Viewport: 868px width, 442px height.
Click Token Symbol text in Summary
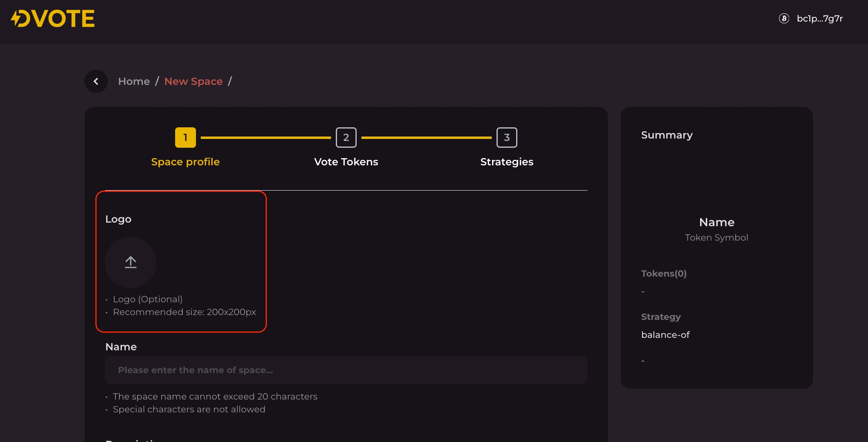716,237
